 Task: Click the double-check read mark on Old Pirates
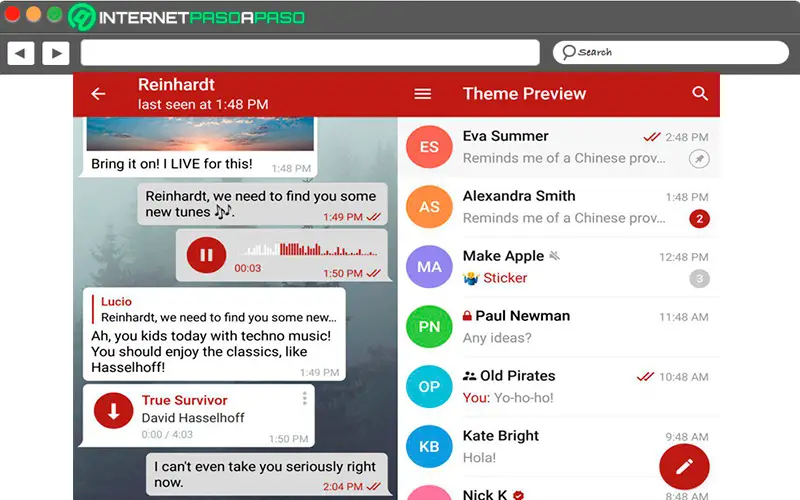click(x=645, y=377)
